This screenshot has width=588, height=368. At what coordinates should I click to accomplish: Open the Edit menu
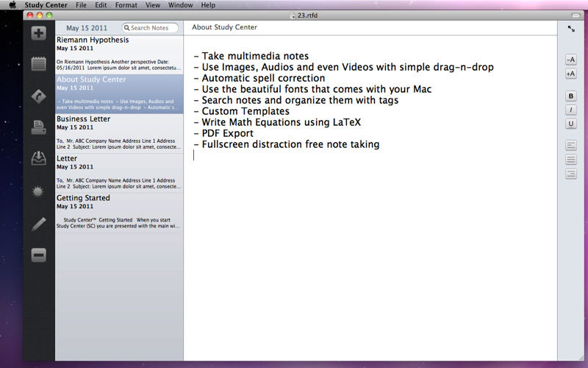pos(101,5)
